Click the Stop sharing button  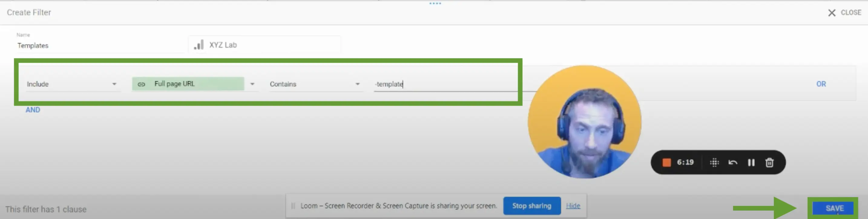[532, 206]
